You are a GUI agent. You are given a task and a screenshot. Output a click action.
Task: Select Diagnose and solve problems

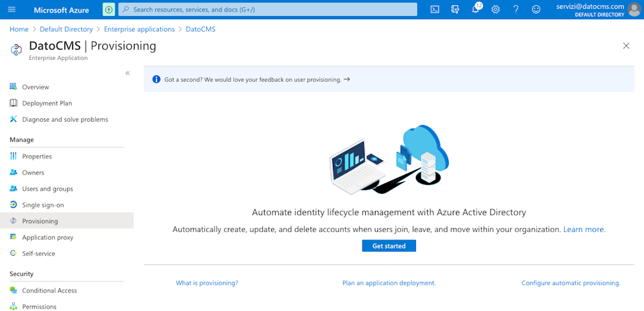click(x=66, y=120)
